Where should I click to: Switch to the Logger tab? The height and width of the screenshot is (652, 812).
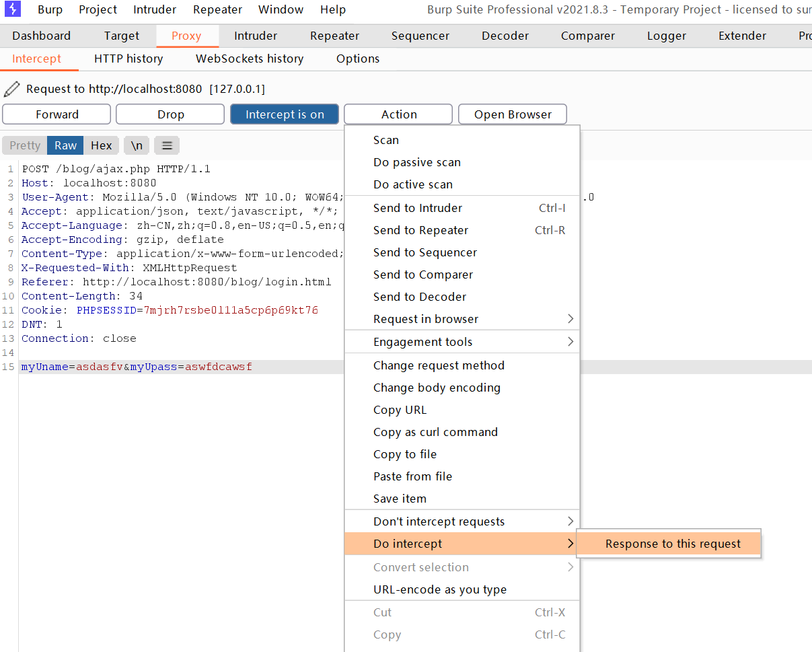[x=667, y=36]
